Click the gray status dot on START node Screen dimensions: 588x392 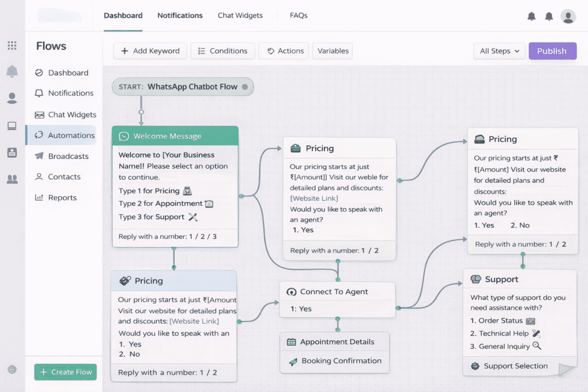[245, 87]
